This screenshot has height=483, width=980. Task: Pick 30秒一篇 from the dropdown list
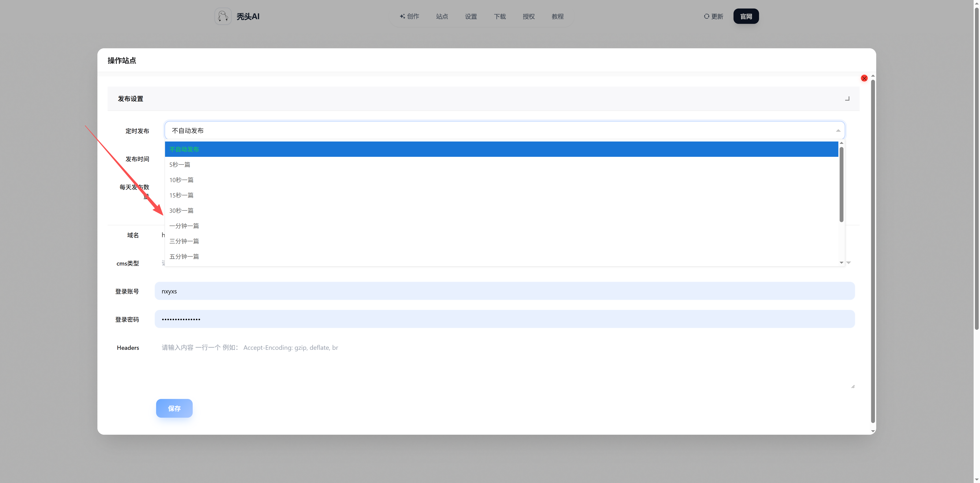[x=181, y=210]
